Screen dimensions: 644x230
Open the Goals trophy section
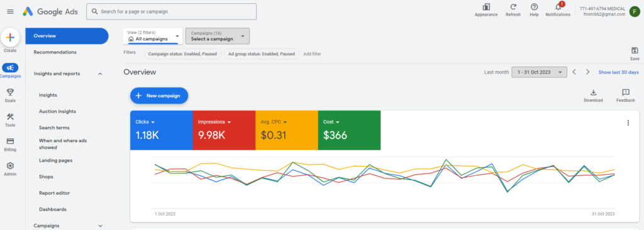[x=10, y=92]
